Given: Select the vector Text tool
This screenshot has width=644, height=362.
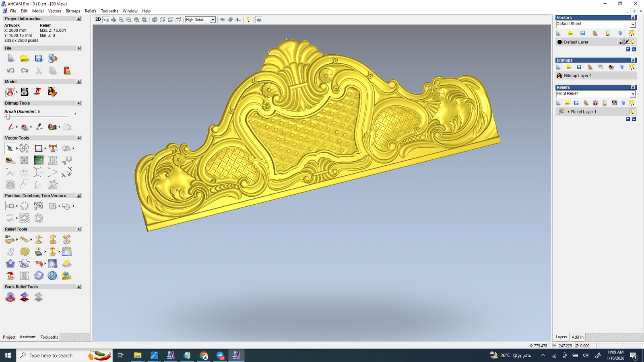Looking at the screenshot, I should click(53, 148).
